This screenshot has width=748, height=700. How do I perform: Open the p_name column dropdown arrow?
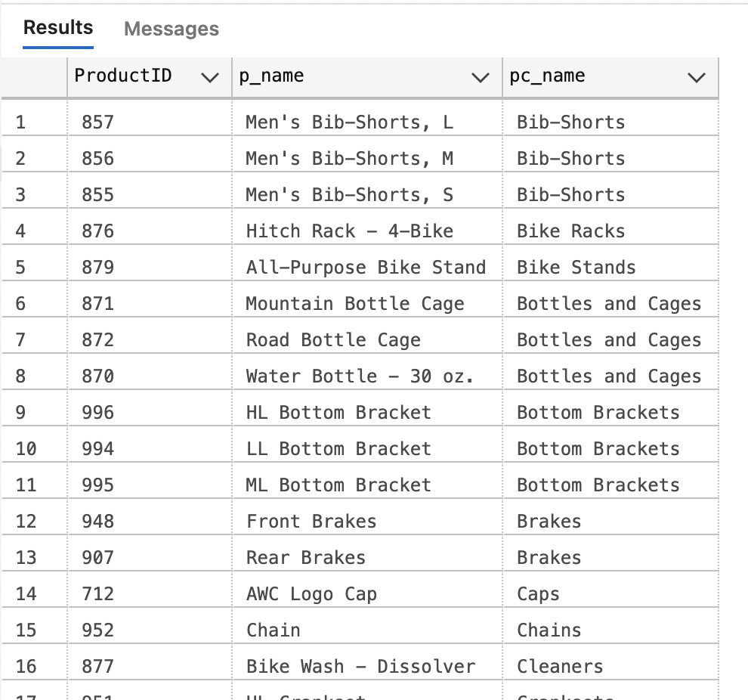480,77
